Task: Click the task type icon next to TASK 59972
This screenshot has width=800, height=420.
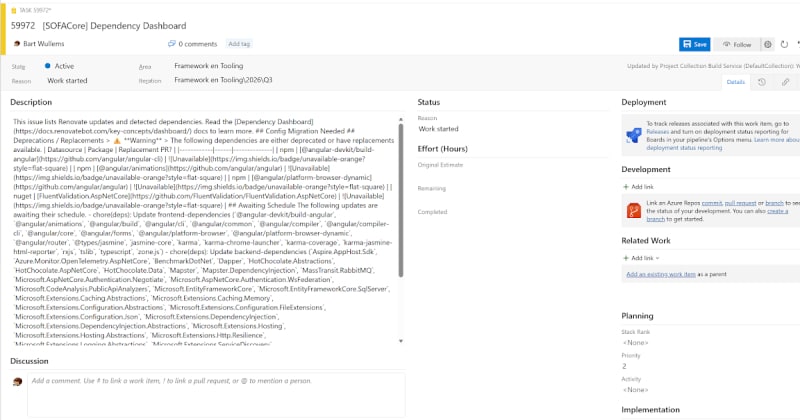Action: [x=14, y=10]
